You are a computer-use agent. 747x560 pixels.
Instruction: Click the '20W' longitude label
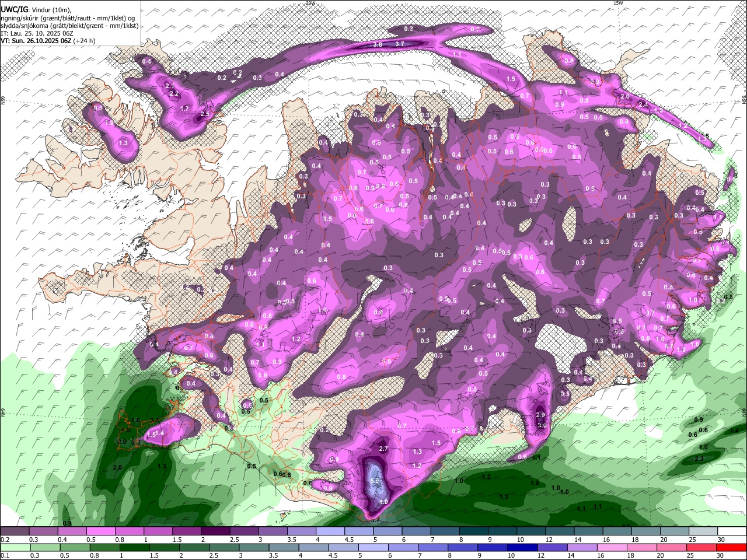tap(310, 3)
